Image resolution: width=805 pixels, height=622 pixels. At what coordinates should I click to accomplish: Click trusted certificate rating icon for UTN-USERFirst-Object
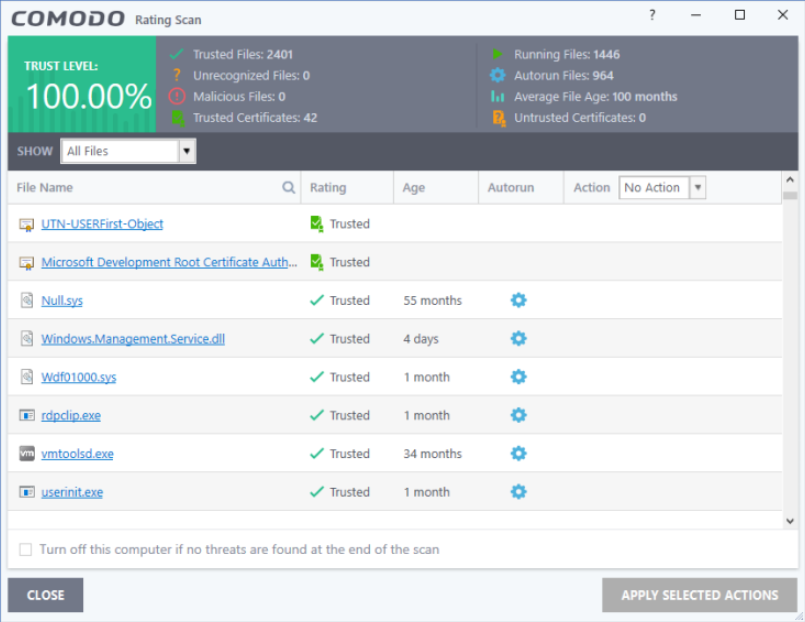(317, 224)
